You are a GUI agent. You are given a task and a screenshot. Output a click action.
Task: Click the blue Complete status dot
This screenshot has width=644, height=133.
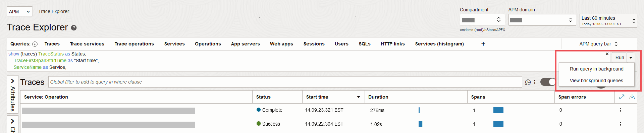pos(259,110)
